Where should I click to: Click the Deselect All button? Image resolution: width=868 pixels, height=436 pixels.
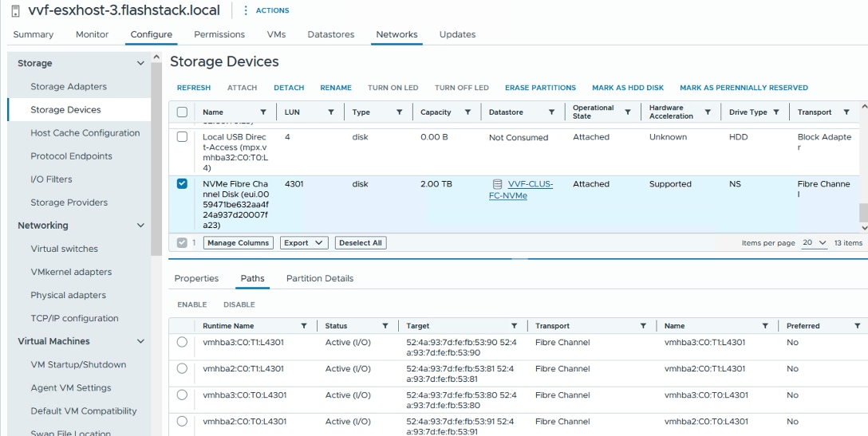(x=361, y=243)
